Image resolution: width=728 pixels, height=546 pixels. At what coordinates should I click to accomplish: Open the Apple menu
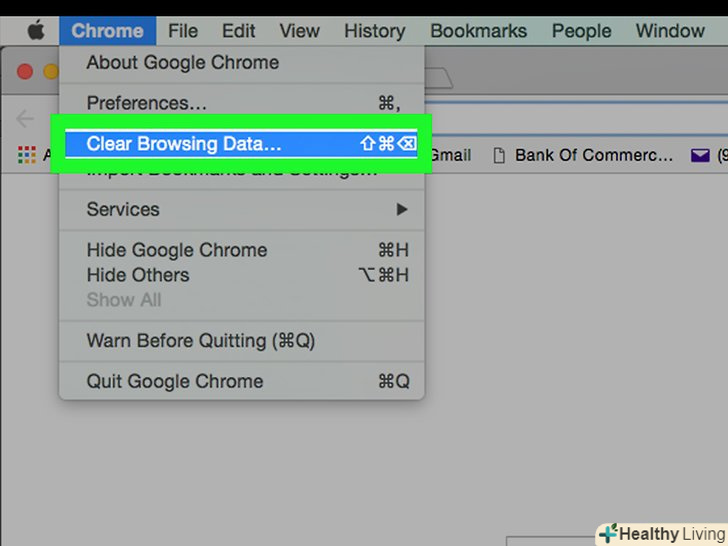click(36, 31)
